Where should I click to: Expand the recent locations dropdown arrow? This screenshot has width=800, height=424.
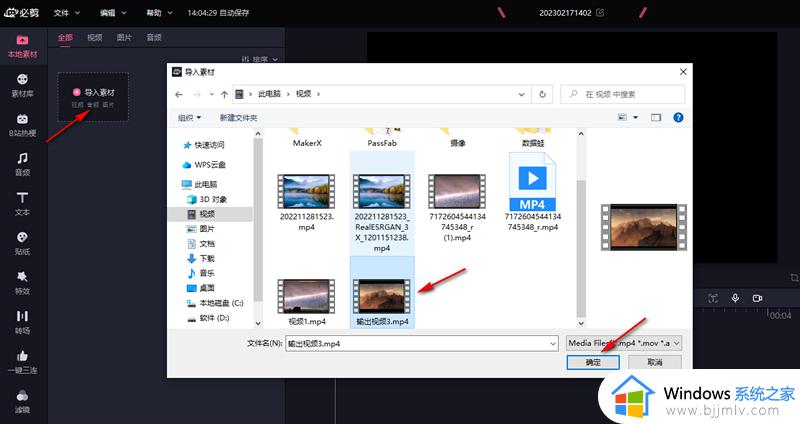(211, 94)
